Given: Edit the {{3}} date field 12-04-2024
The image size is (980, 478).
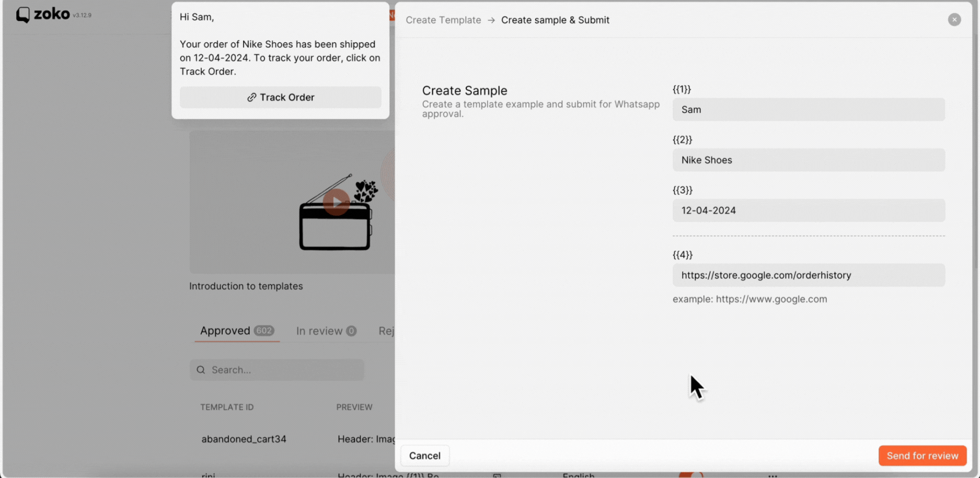Looking at the screenshot, I should [x=809, y=210].
